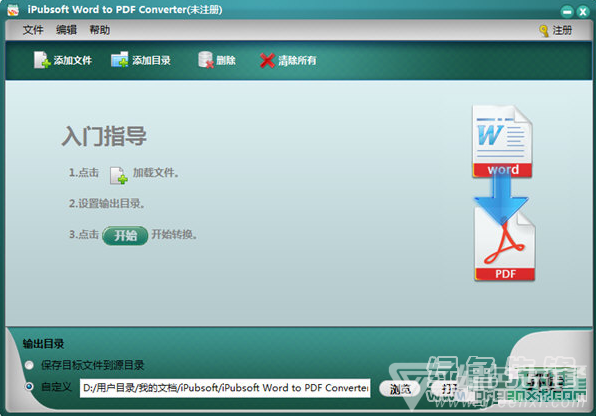
Task: Click the Open (打开) button beside Browse
Action: [450, 389]
